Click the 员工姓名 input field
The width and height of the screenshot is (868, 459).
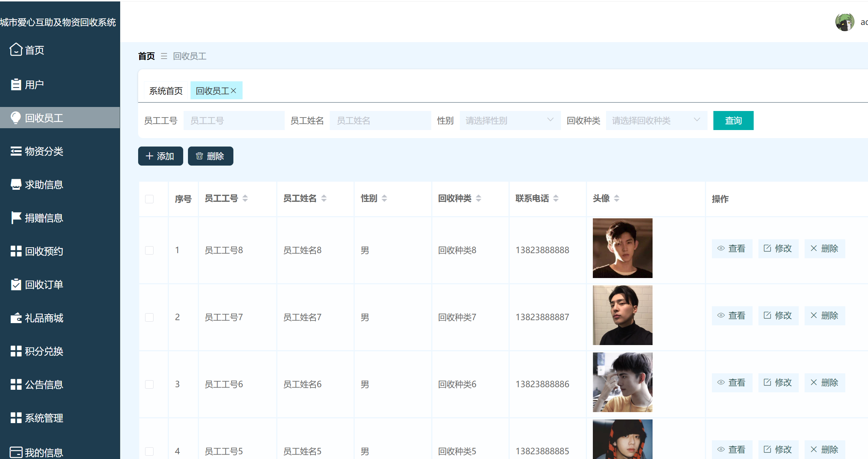coord(380,121)
